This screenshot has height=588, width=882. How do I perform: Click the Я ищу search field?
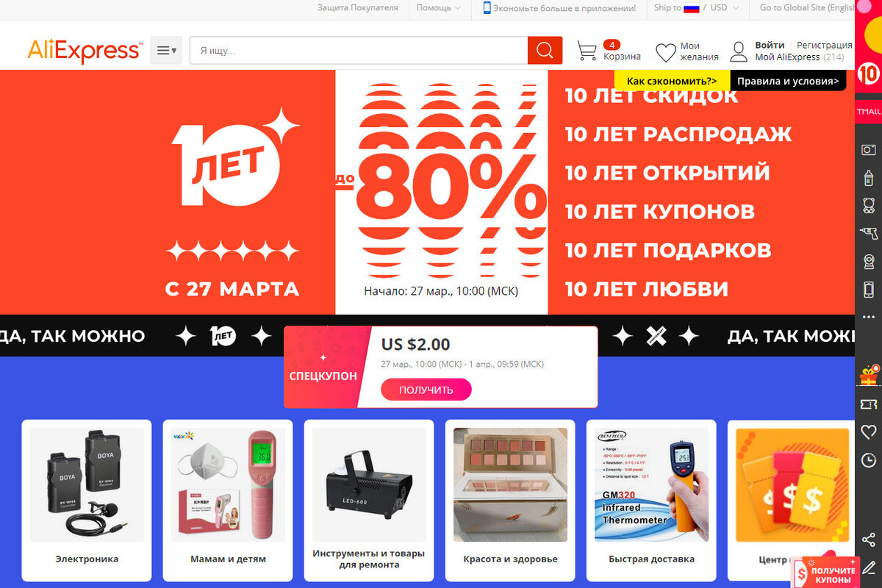[x=359, y=51]
